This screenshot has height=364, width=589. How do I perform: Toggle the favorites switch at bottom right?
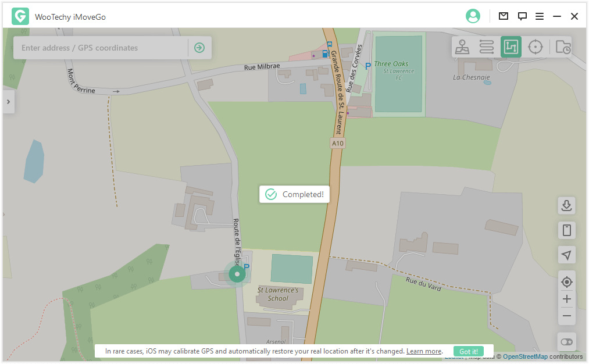(x=566, y=341)
